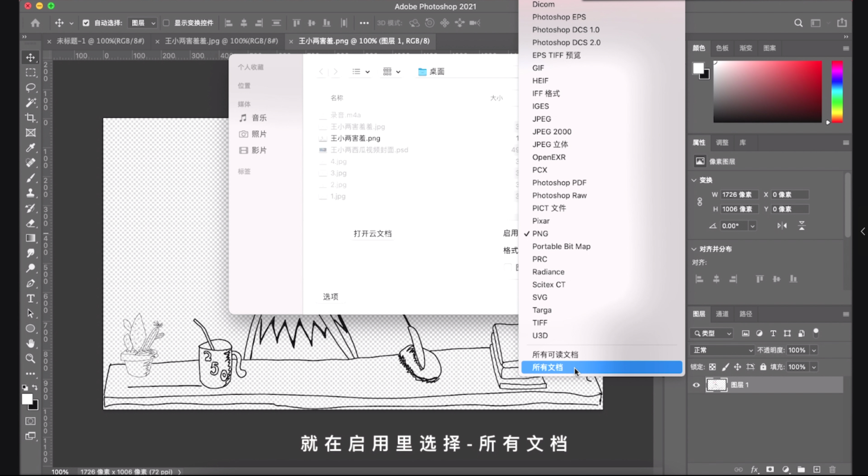Image resolution: width=868 pixels, height=476 pixels.
Task: Select the Eraser tool
Action: coord(31,223)
